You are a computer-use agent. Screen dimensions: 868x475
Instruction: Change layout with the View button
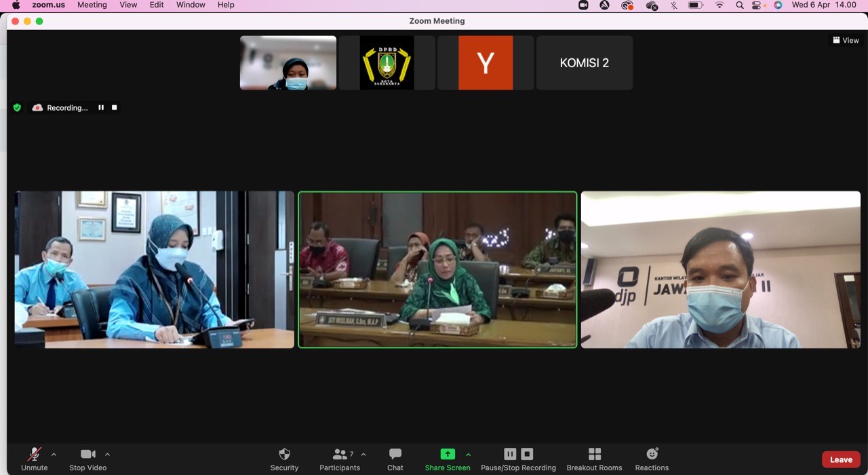click(846, 40)
